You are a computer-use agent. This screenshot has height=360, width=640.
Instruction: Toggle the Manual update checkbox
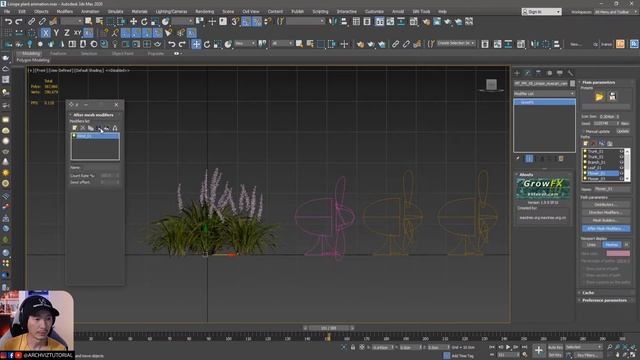(x=583, y=131)
